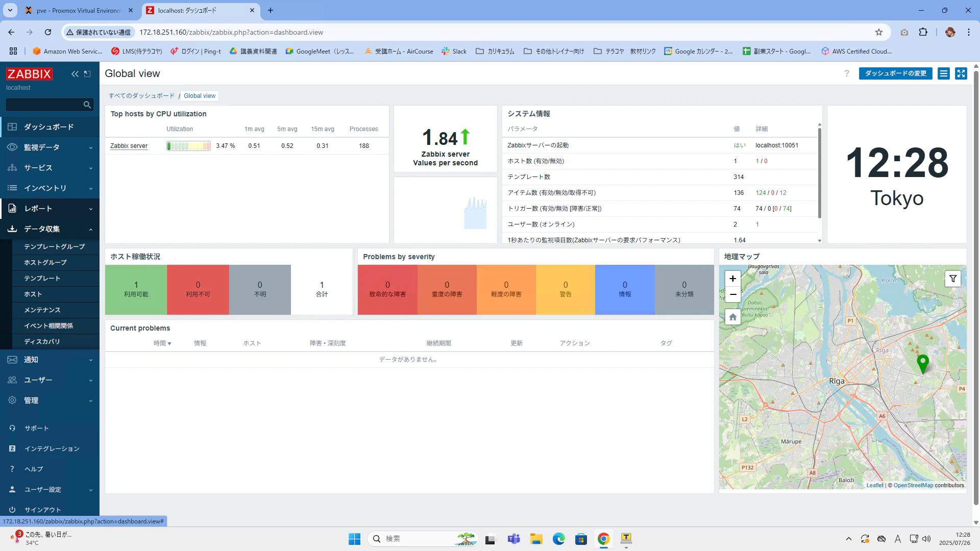The image size is (980, 551).
Task: Click the search magnifier in the sidebar
Action: [x=87, y=105]
